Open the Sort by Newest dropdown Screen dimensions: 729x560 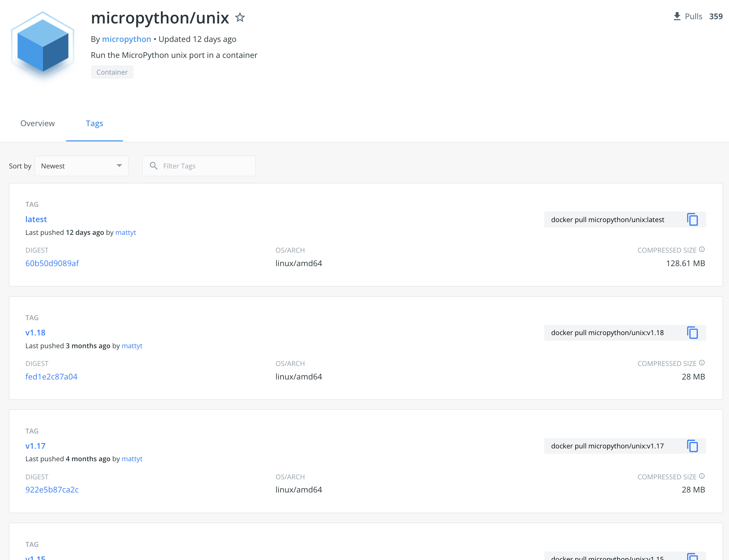point(82,166)
